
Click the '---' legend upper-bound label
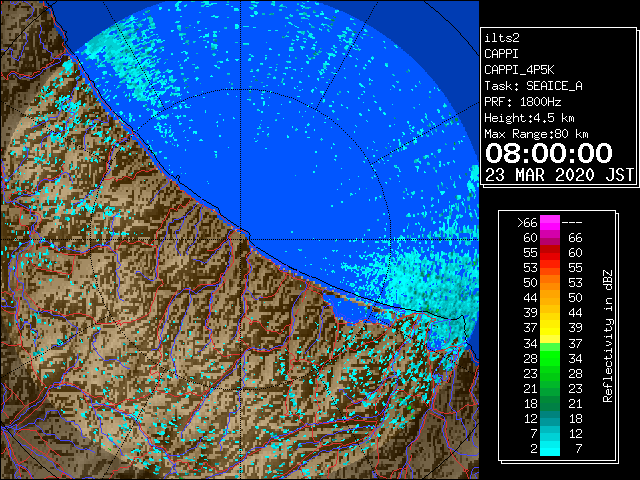[x=572, y=223]
